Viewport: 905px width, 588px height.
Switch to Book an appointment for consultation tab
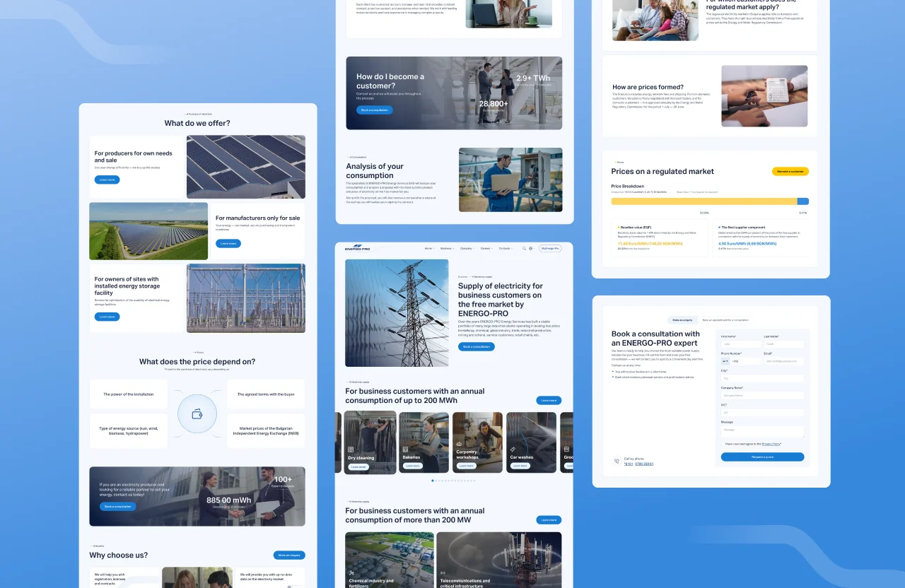point(725,320)
